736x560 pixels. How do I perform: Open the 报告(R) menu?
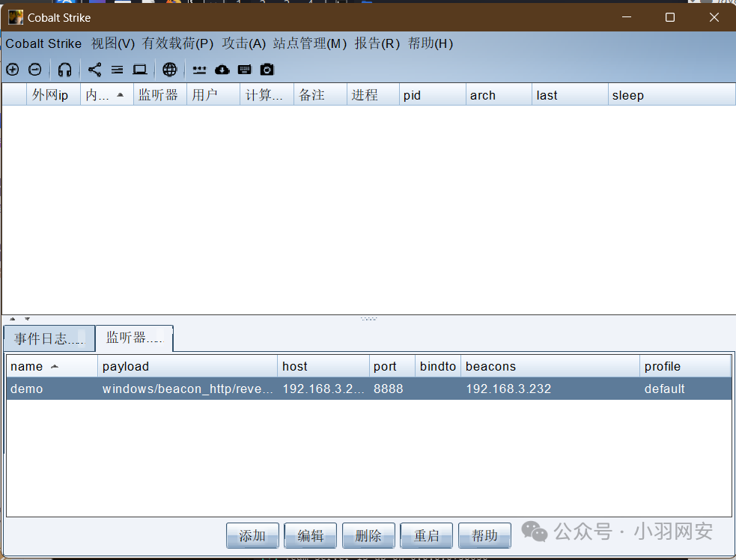point(377,43)
